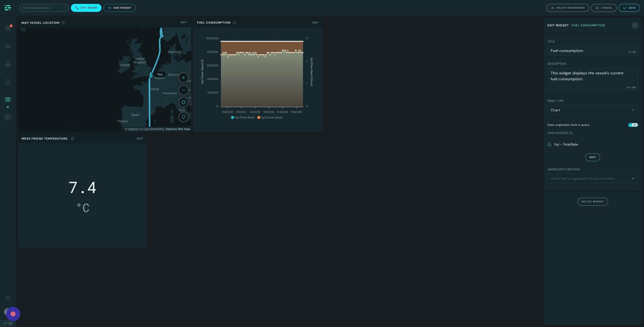Toggle fuji (Total Value) legend series

click(x=270, y=117)
